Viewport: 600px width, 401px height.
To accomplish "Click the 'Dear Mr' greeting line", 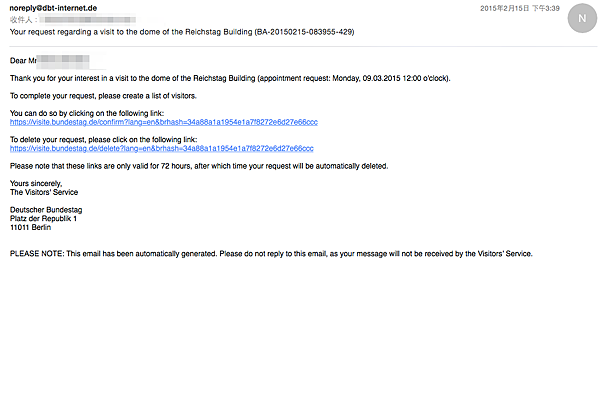I will pyautogui.click(x=50, y=60).
